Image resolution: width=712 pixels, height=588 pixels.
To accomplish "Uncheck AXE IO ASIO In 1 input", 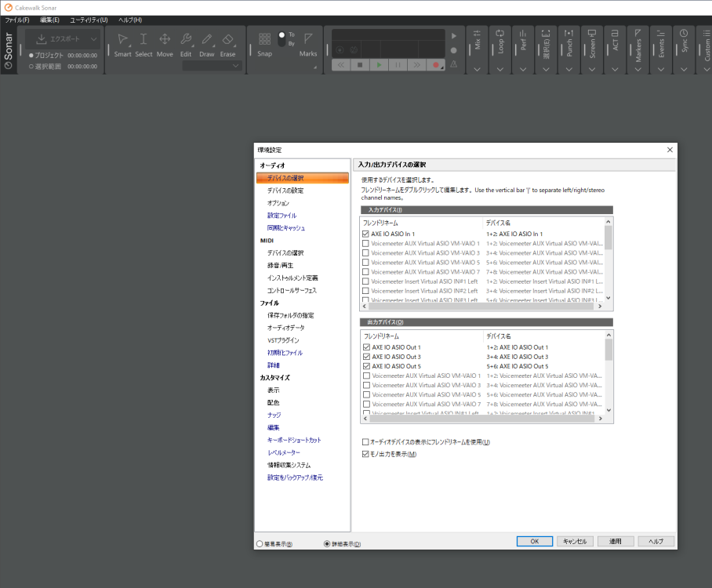I will click(365, 234).
